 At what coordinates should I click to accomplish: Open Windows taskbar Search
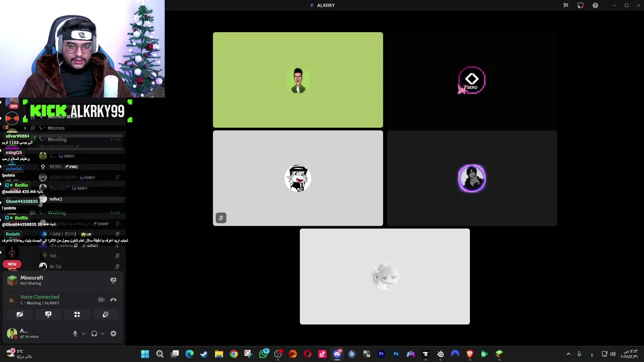tap(160, 354)
